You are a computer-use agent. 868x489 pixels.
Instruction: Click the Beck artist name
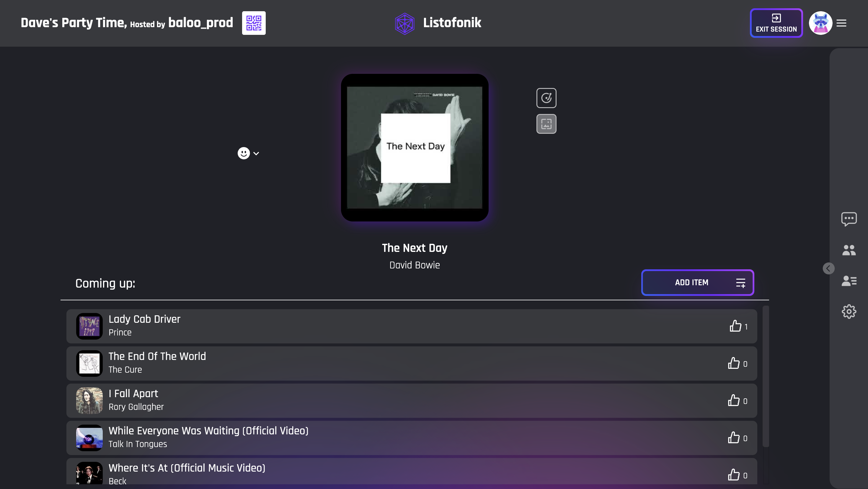117,481
